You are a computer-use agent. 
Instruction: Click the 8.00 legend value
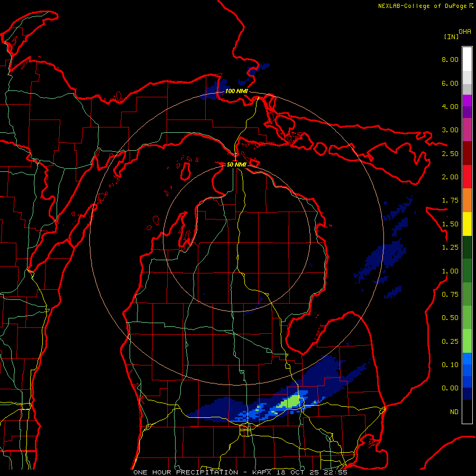(450, 59)
